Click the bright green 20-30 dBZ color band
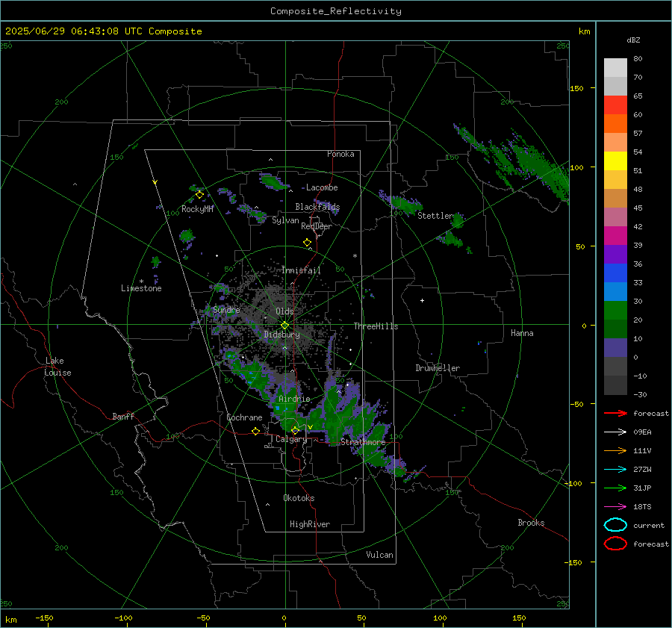 tap(615, 311)
